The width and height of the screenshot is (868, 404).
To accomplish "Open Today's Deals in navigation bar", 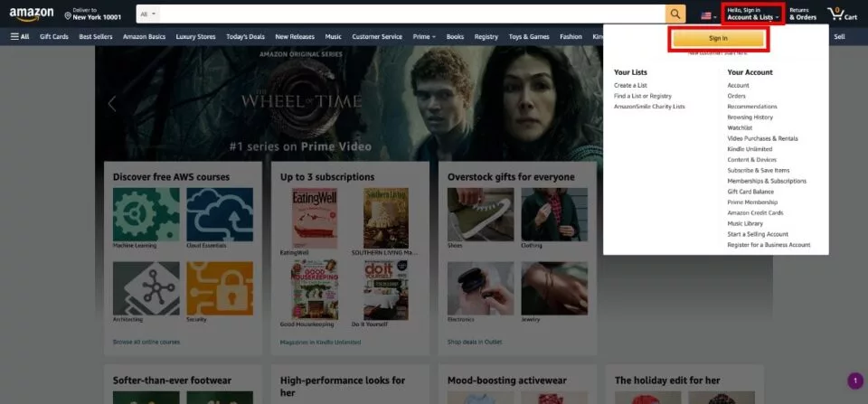I will tap(245, 37).
